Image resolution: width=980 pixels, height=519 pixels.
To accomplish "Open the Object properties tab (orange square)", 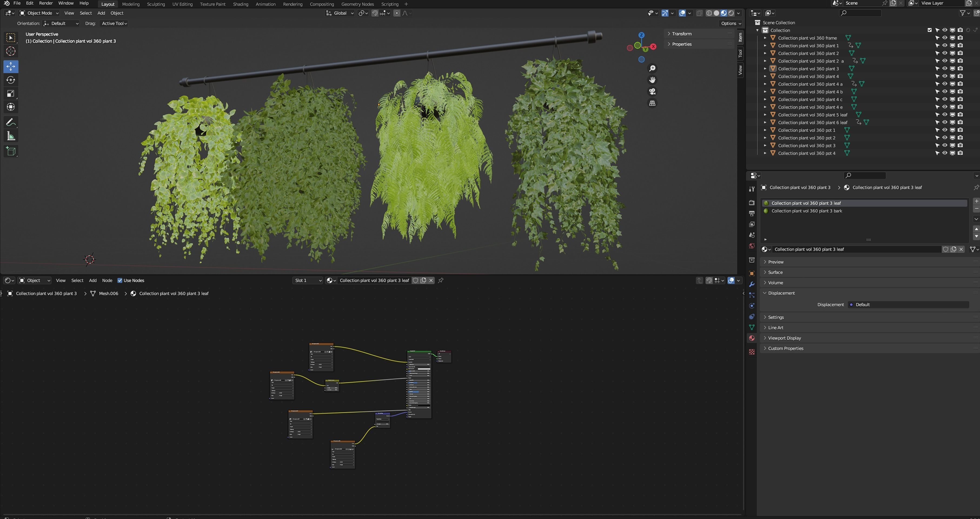I will (x=751, y=274).
